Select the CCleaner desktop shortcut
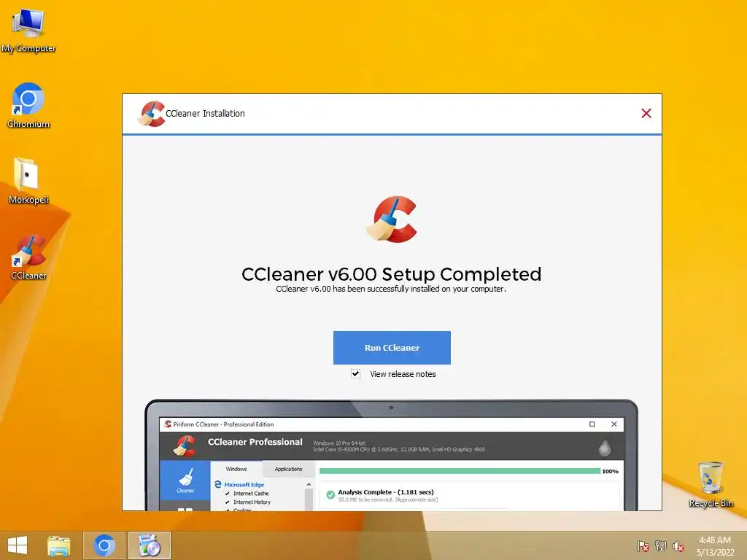The width and height of the screenshot is (747, 560). [28, 257]
